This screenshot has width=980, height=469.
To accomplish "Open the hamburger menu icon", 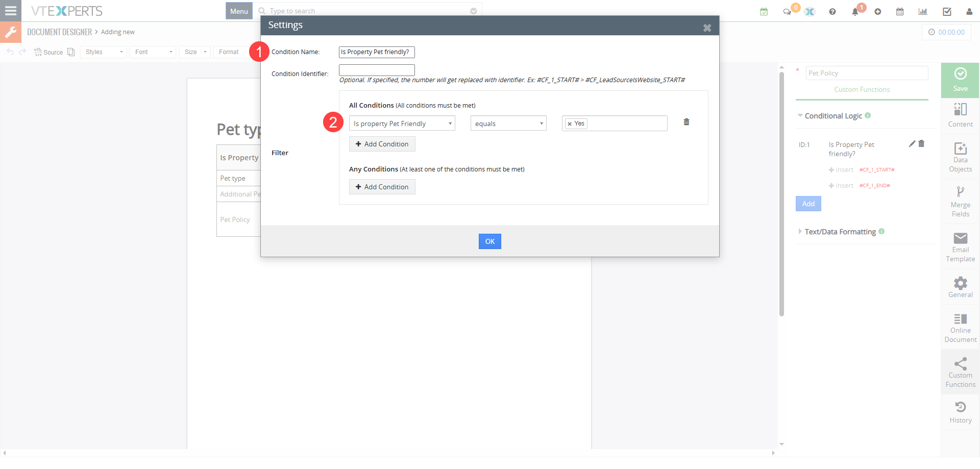I will [10, 11].
